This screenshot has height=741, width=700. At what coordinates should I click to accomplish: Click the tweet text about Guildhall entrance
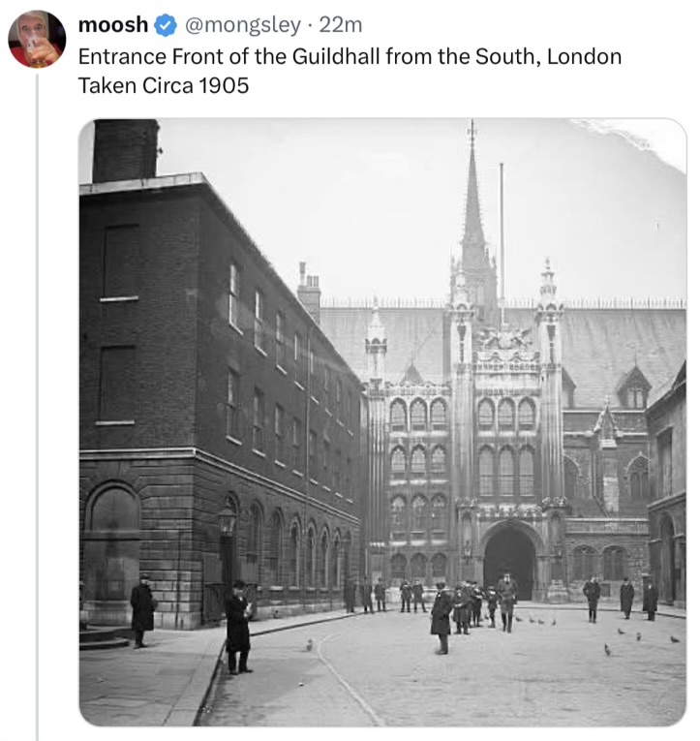pos(349,56)
